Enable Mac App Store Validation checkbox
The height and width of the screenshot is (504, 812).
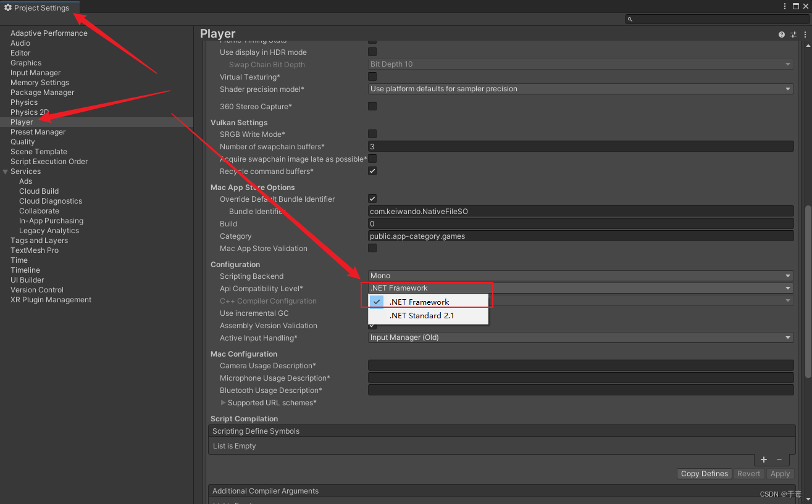coord(372,248)
